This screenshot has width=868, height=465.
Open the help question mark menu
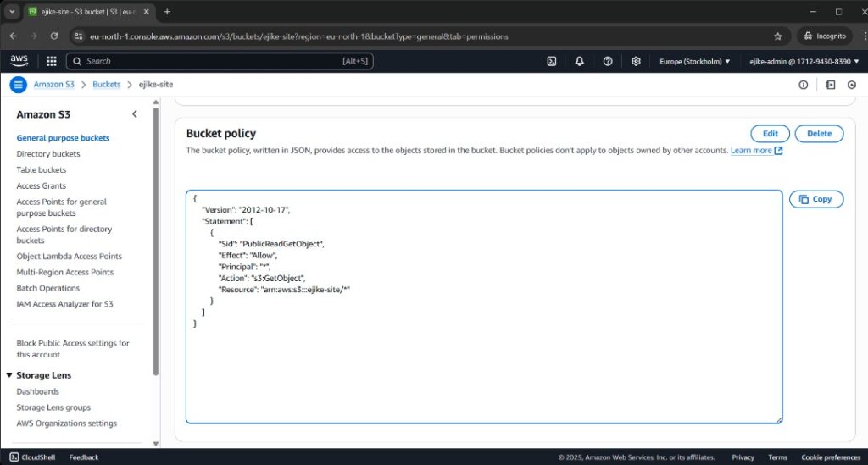(x=608, y=61)
